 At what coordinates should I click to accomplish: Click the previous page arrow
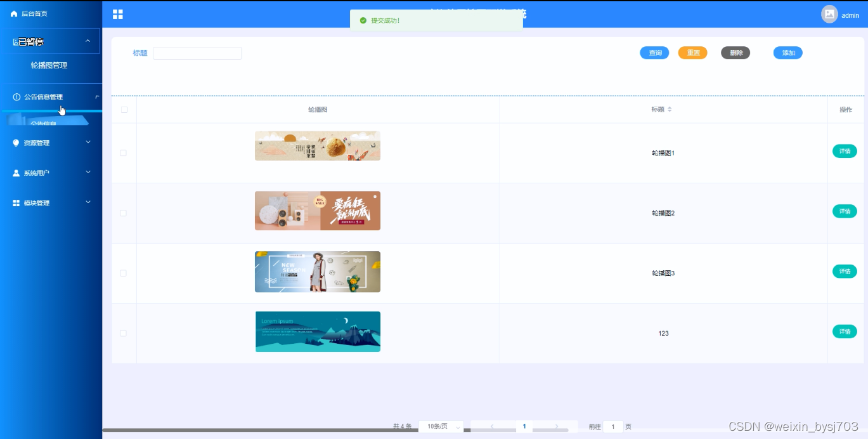coord(492,426)
